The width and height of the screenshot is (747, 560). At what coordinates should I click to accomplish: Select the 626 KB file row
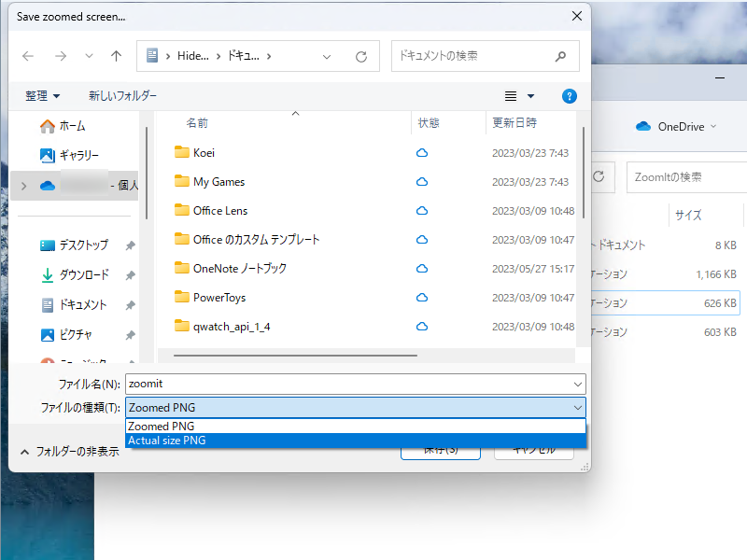[x=666, y=303]
